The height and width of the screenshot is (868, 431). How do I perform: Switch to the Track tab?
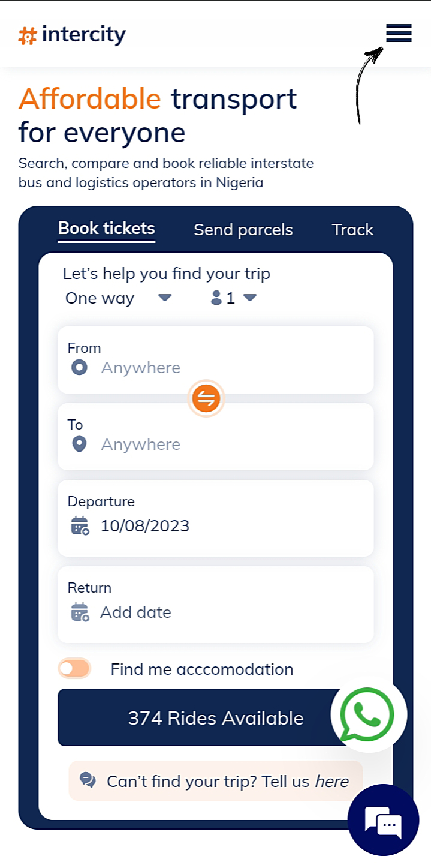(352, 230)
